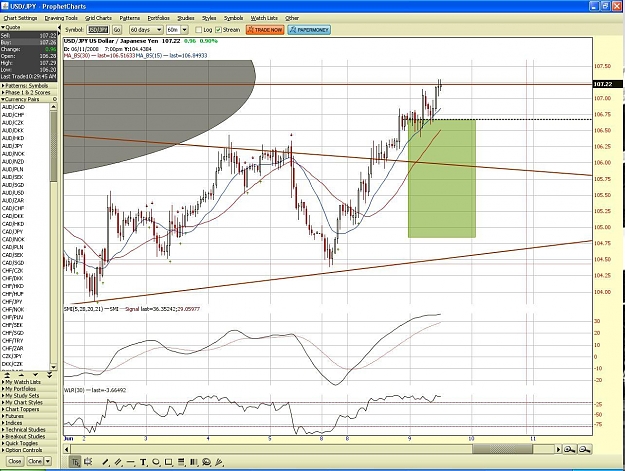Click the Clone button

point(35,461)
